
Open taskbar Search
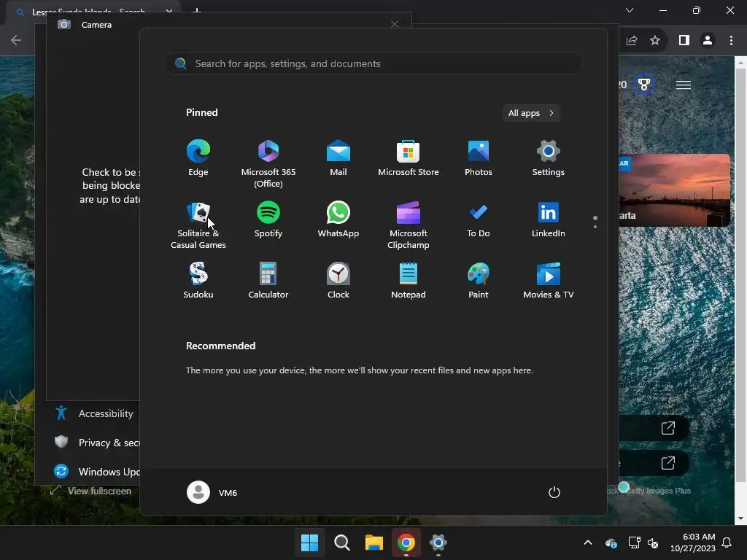point(341,542)
